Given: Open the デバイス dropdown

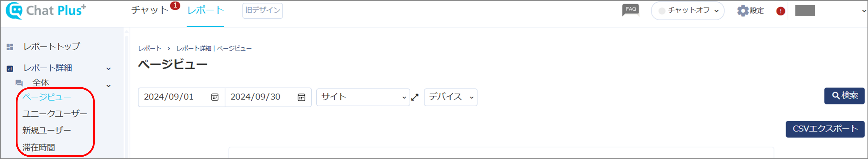Looking at the screenshot, I should point(451,97).
